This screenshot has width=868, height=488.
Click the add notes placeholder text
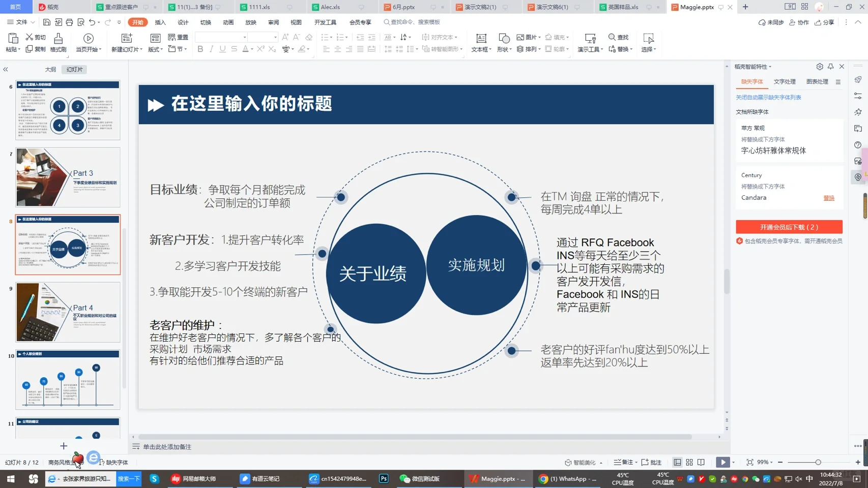pos(167,447)
